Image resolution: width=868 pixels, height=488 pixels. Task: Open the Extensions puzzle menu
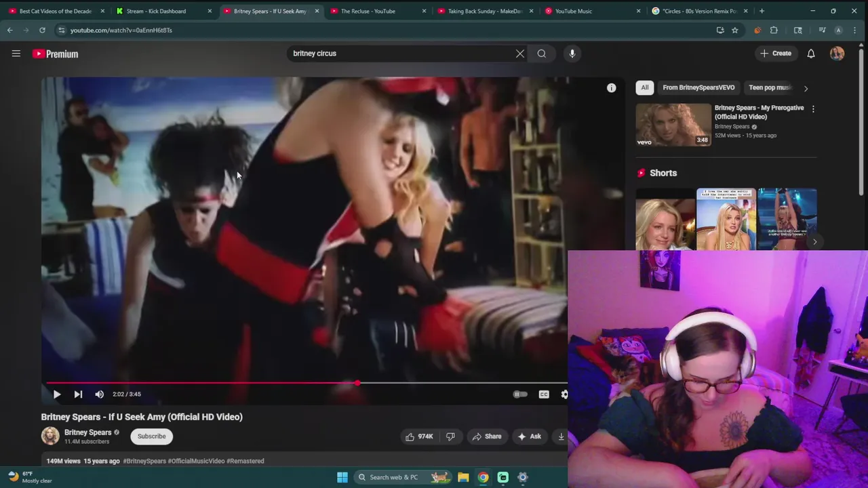tap(774, 30)
